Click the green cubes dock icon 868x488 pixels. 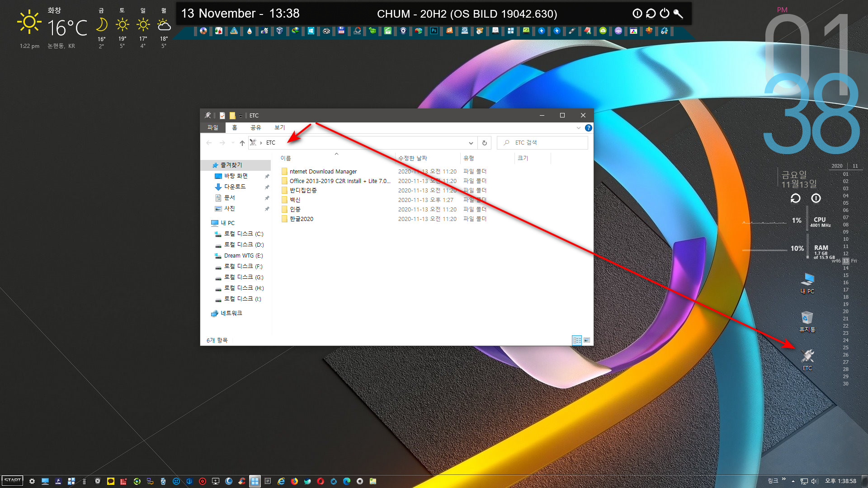click(x=372, y=31)
